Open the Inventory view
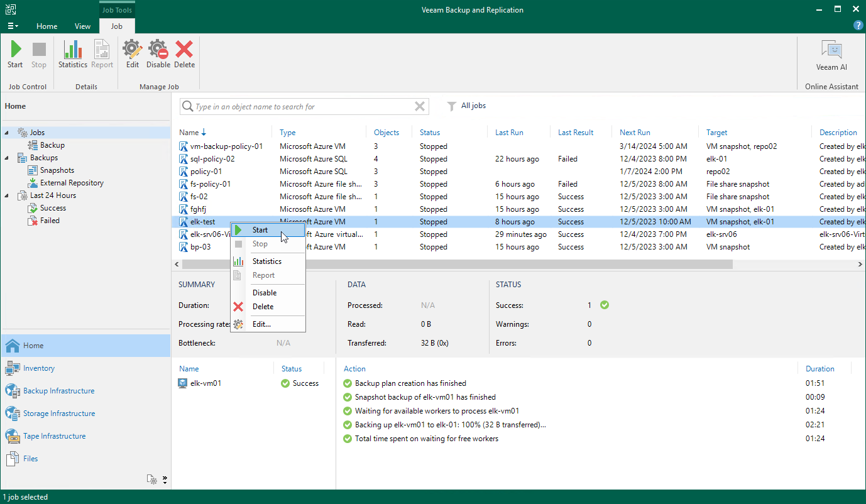The image size is (866, 504). 39,368
